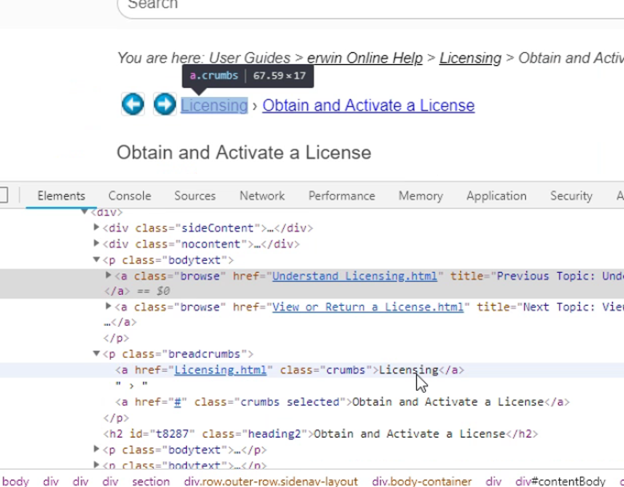The width and height of the screenshot is (624, 487).
Task: Switch to the Performance tab
Action: tap(342, 196)
